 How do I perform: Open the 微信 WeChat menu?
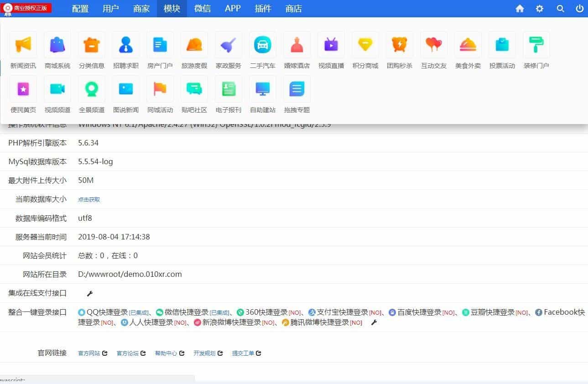pos(202,8)
